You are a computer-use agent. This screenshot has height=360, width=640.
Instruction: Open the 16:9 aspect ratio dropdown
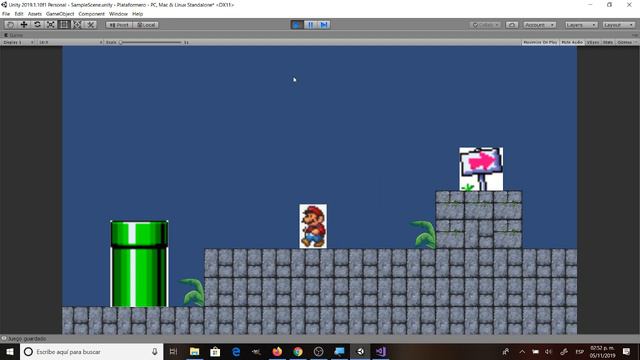click(70, 42)
